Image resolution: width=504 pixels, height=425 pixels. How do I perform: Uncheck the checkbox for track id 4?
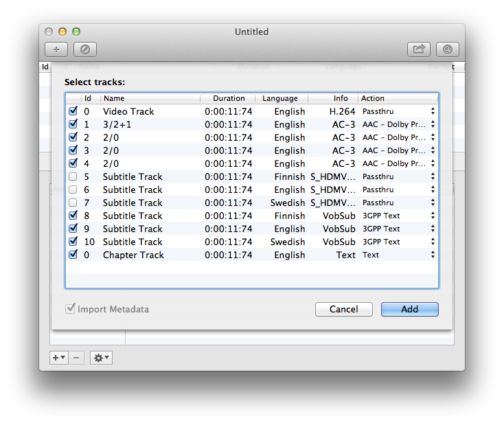(x=73, y=163)
